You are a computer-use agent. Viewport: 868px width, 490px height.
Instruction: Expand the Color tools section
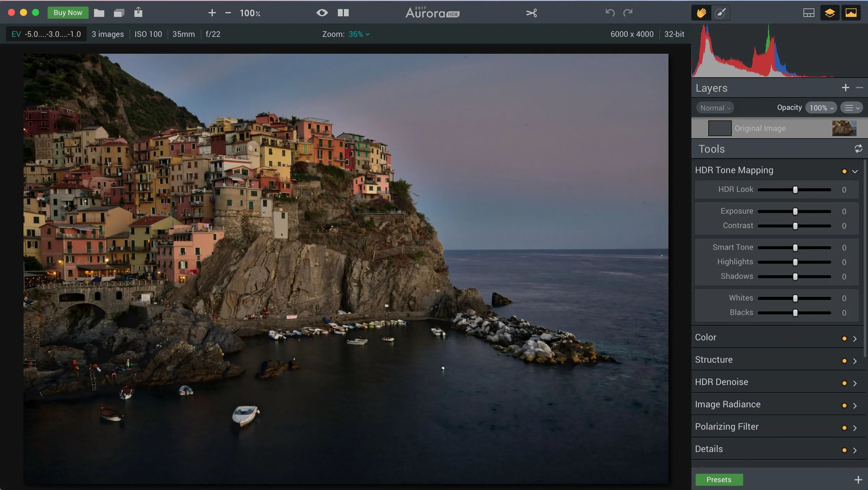click(854, 338)
